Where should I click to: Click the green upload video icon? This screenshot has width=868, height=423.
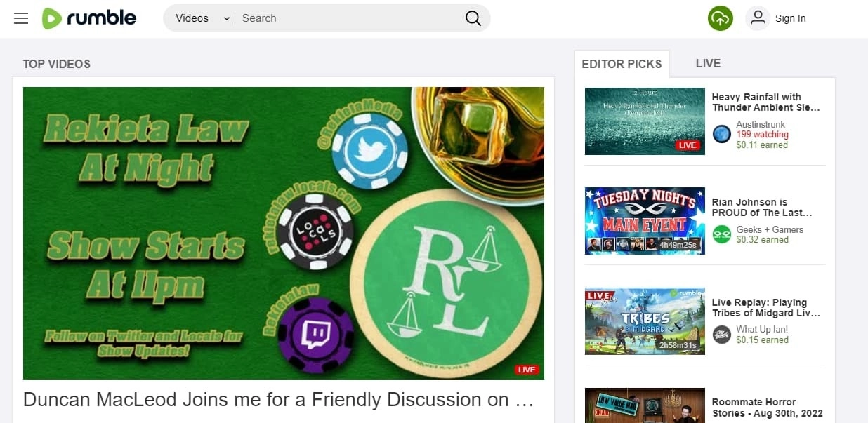720,18
